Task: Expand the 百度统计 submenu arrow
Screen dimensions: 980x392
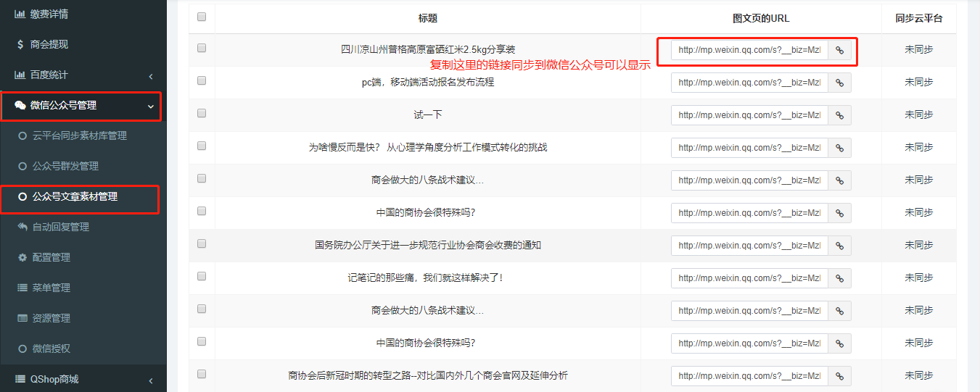Action: pos(151,76)
